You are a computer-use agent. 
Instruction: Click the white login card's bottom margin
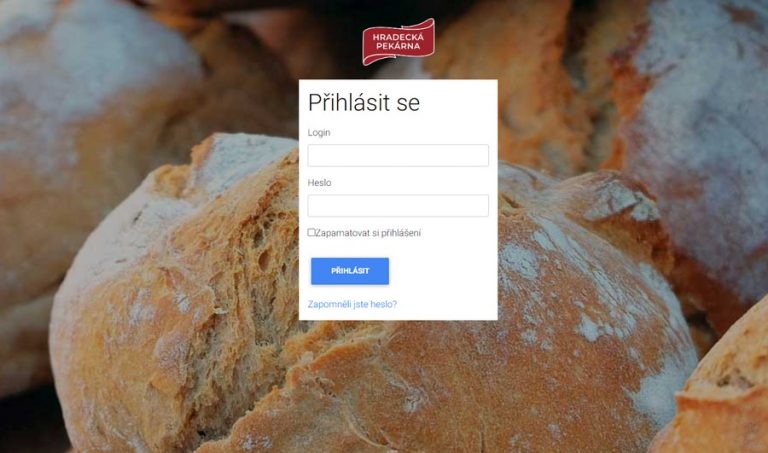(x=398, y=315)
